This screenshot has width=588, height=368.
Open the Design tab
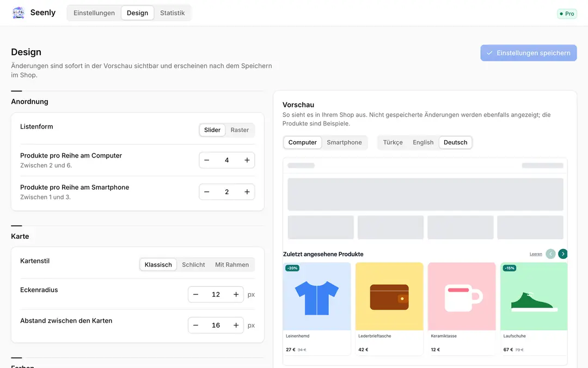coord(137,13)
